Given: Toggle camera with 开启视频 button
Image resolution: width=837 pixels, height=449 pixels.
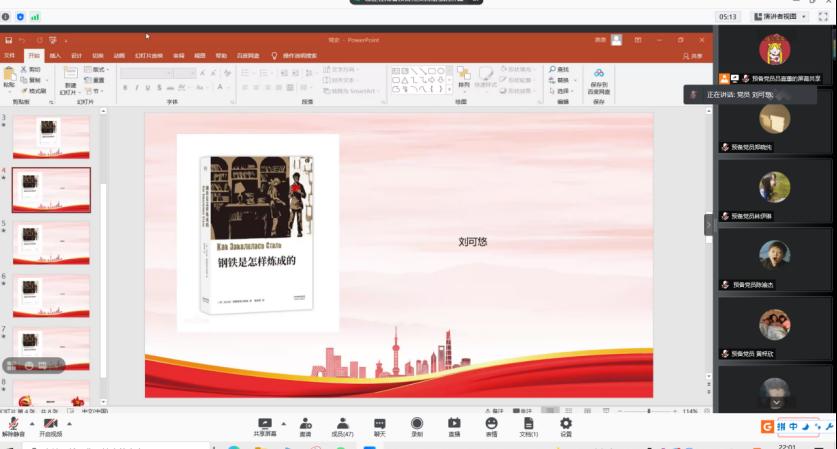Looking at the screenshot, I should (x=50, y=425).
